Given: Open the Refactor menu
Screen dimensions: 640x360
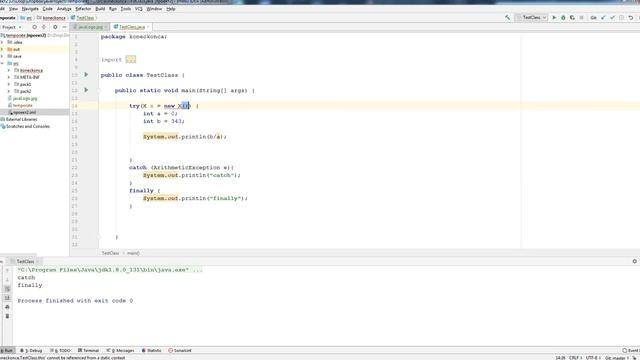Looking at the screenshot, I should (83, 9).
